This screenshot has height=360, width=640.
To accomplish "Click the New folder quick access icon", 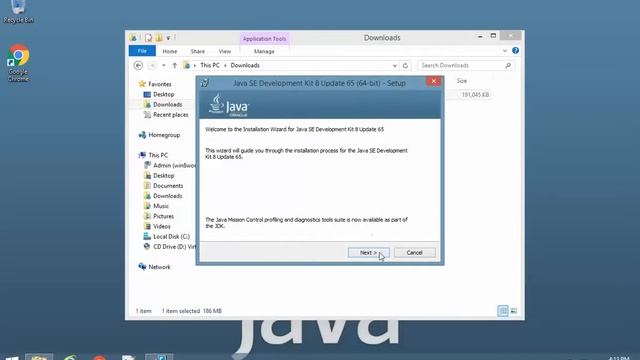I will point(159,38).
